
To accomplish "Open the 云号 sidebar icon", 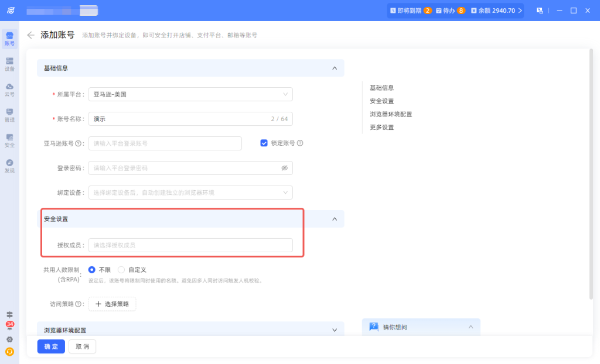I will point(9,90).
